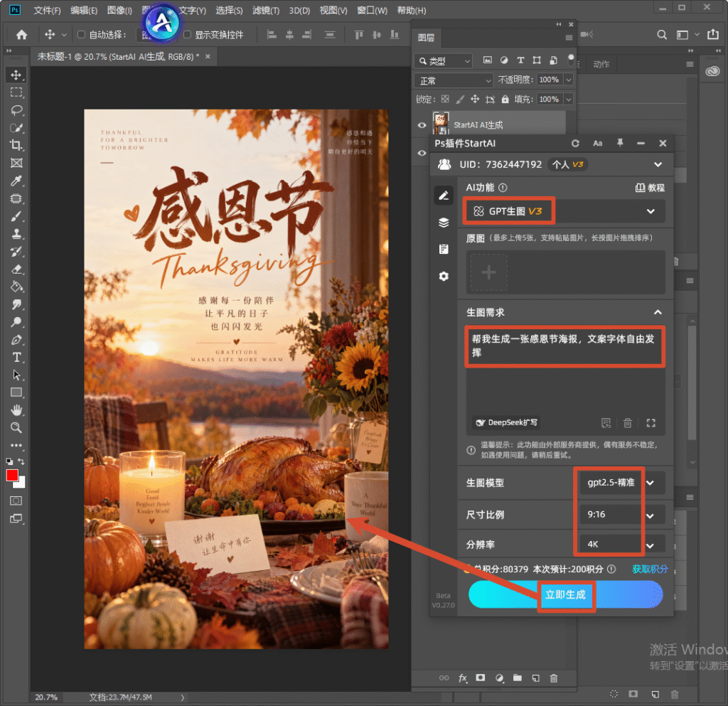Open the 正常 blend mode dropdown
Viewport: 728px width, 706px height.
pos(454,81)
